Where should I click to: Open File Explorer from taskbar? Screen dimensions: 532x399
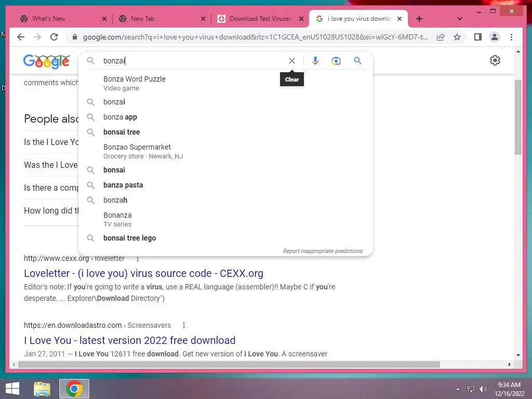click(x=42, y=389)
